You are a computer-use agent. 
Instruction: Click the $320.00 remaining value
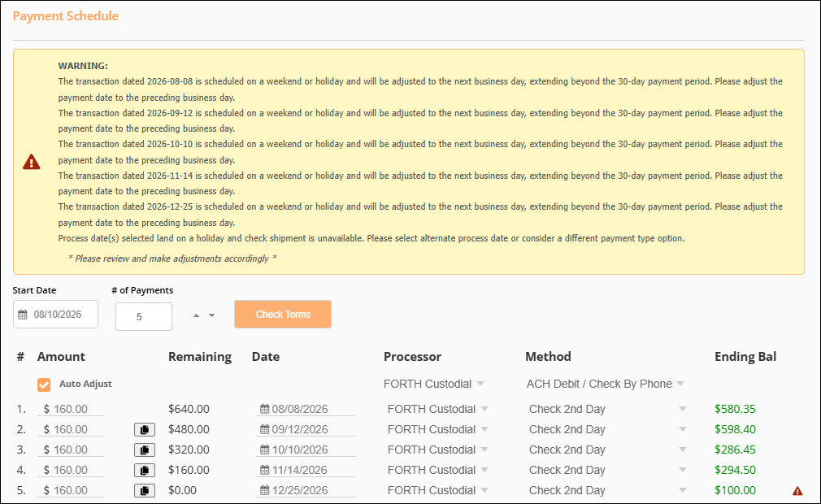(x=189, y=450)
